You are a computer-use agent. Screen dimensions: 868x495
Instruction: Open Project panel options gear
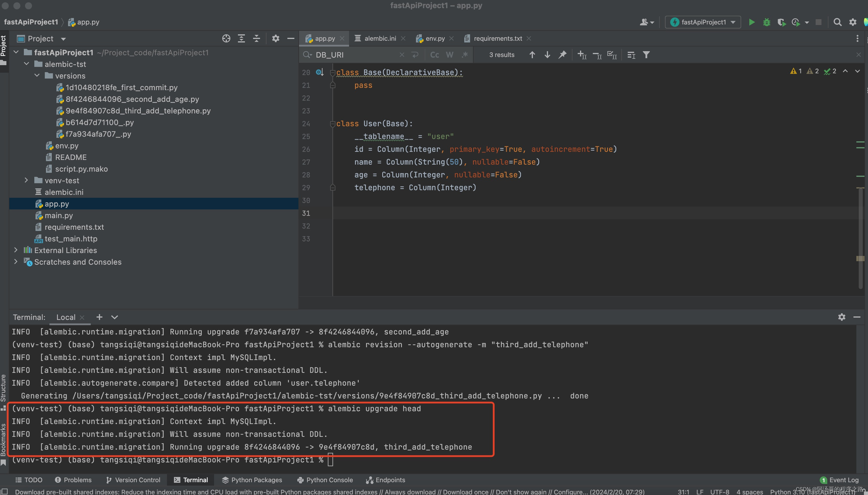275,38
